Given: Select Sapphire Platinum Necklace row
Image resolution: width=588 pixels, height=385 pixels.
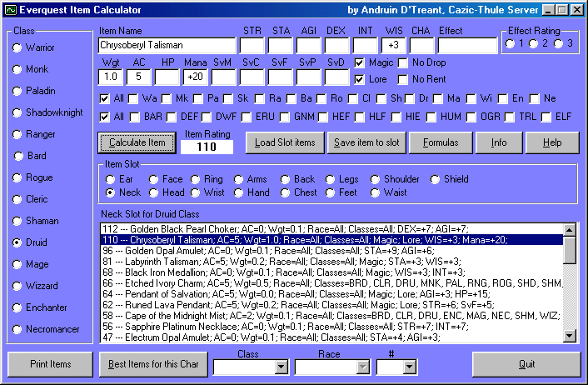Looking at the screenshot, I should 331,327.
